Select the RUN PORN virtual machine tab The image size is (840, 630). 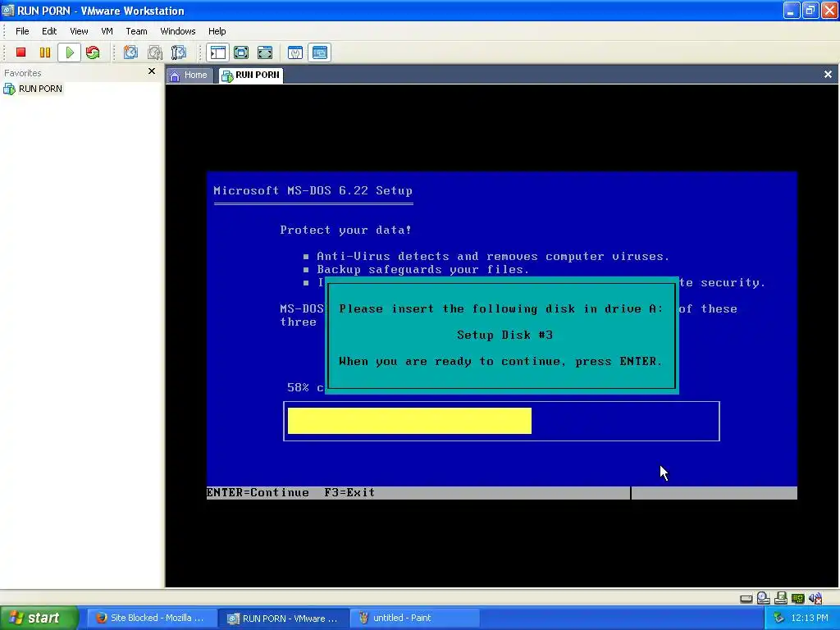251,75
